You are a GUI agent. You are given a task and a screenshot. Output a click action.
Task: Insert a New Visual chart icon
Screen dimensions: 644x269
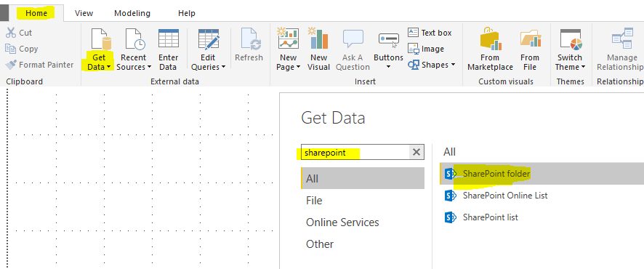tap(318, 39)
